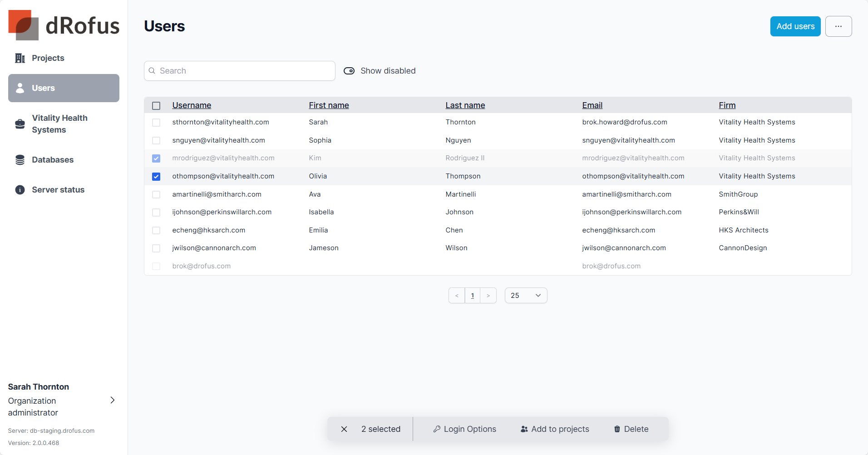Click the Vitality Health Systems briefcase icon
The height and width of the screenshot is (455, 868).
(20, 124)
